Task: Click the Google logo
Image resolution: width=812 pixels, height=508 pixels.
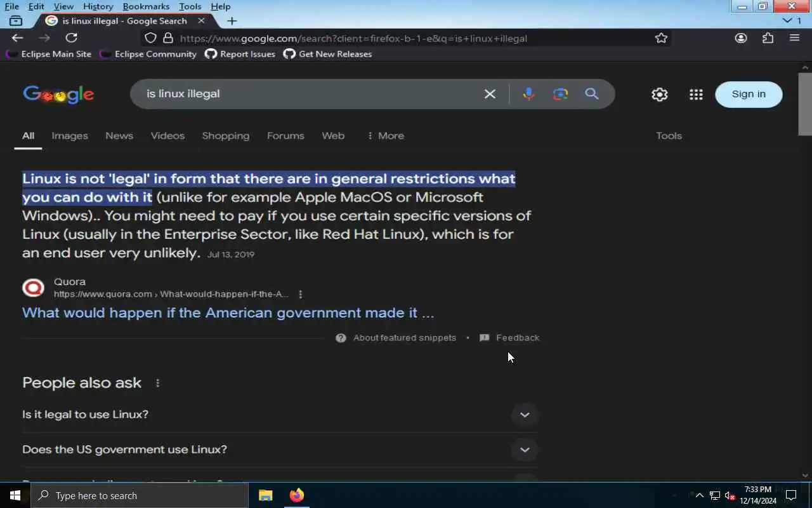Action: click(x=58, y=95)
